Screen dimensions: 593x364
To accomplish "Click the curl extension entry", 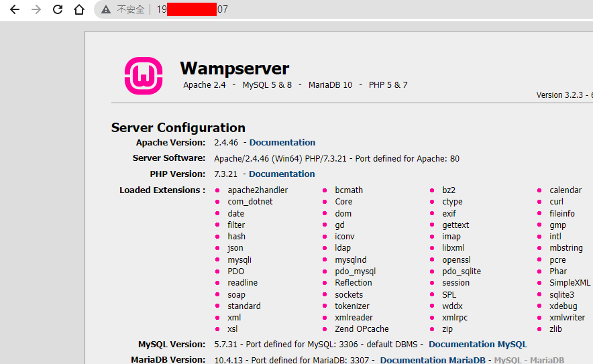I will point(556,202).
